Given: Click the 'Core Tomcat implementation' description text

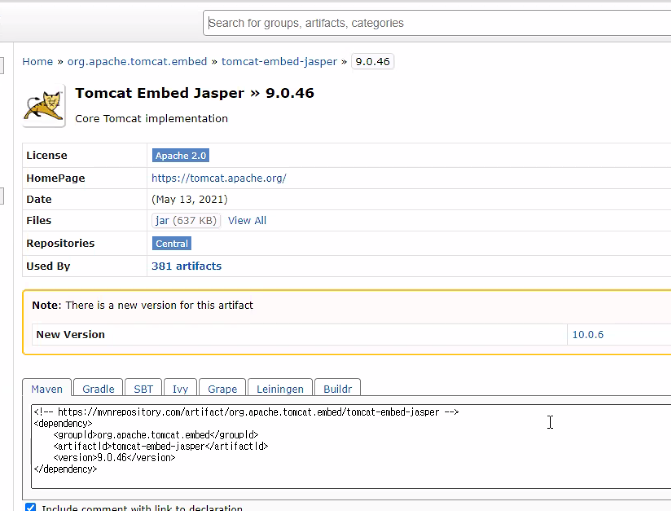Looking at the screenshot, I should point(151,119).
